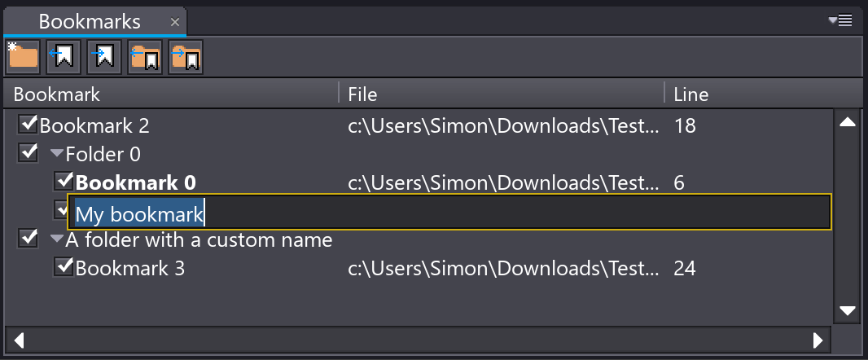Select the Folder 0 label
This screenshot has height=360, width=868.
point(103,154)
